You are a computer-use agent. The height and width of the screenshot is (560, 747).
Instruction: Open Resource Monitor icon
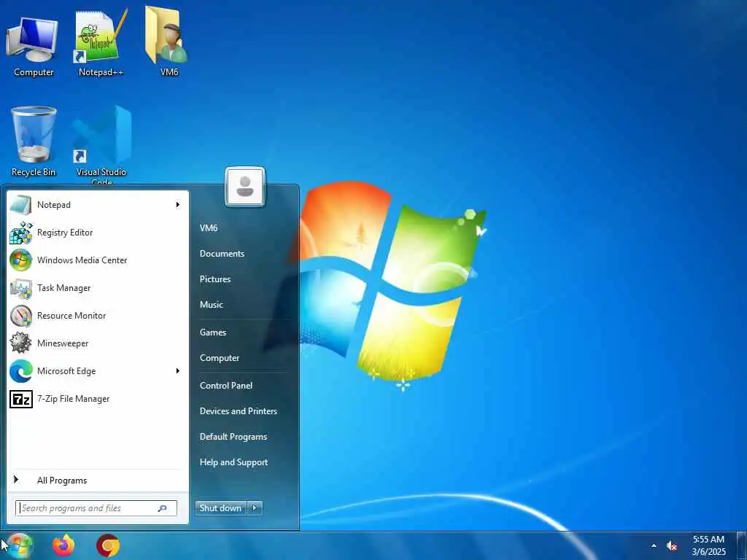tap(21, 316)
